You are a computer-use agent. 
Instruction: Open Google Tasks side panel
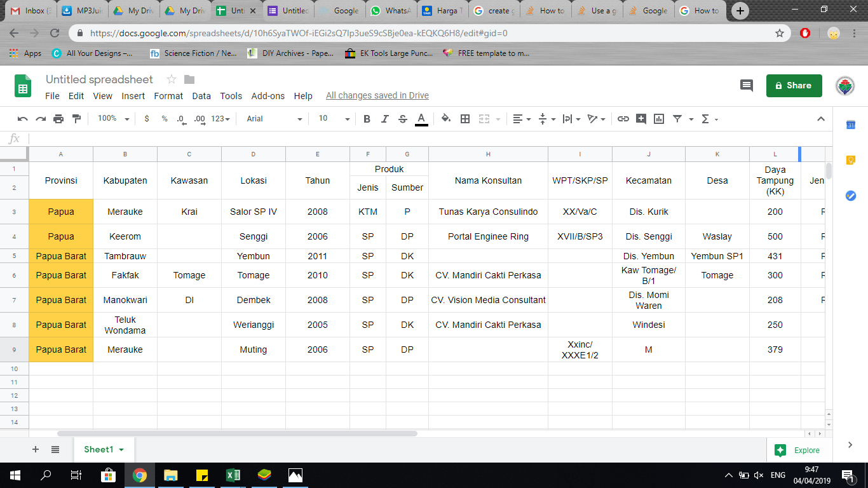click(x=851, y=196)
